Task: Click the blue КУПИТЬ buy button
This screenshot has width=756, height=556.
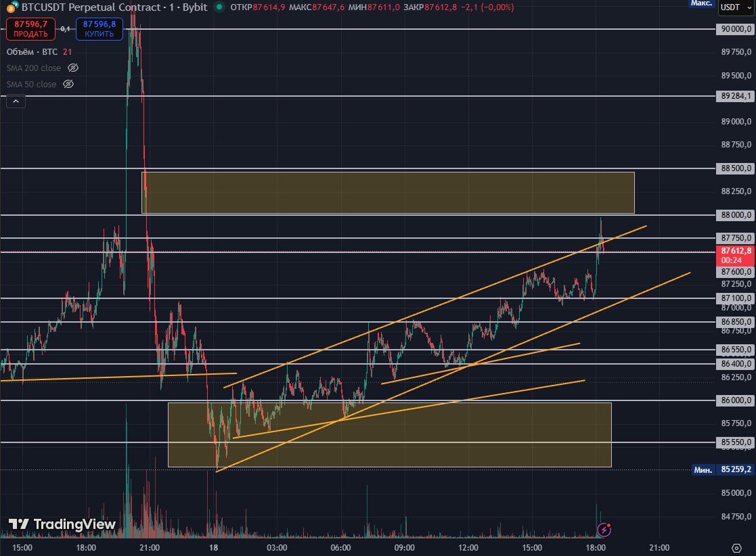Action: [99, 28]
